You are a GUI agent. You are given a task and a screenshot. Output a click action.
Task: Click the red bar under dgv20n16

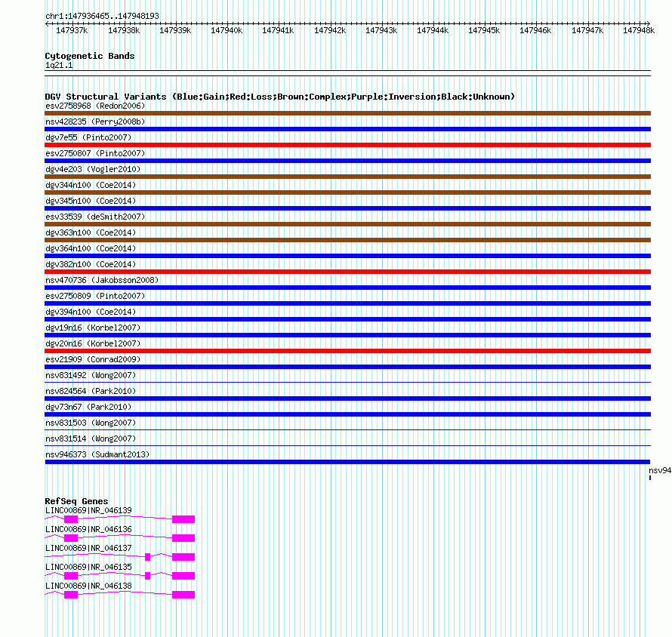point(347,351)
